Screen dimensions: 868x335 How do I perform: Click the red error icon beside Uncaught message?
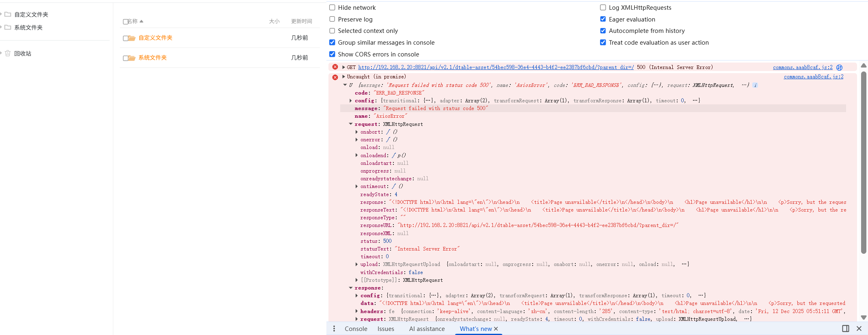(x=335, y=77)
